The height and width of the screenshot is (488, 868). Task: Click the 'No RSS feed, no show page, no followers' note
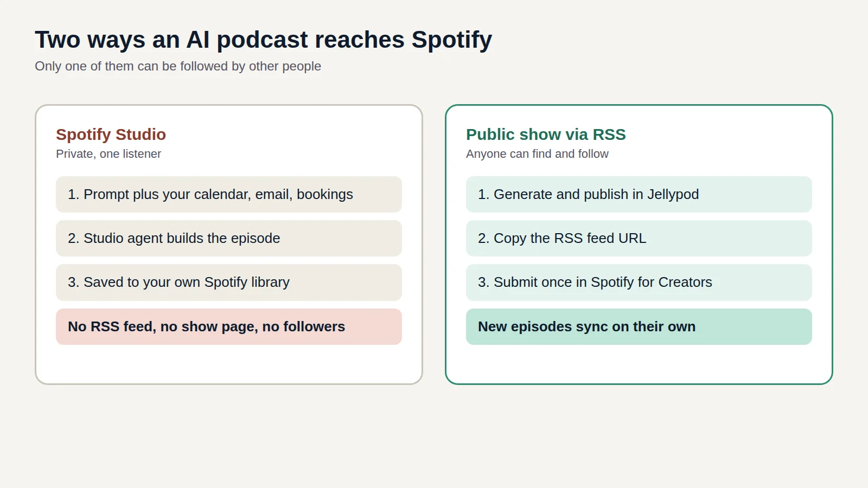click(x=229, y=326)
